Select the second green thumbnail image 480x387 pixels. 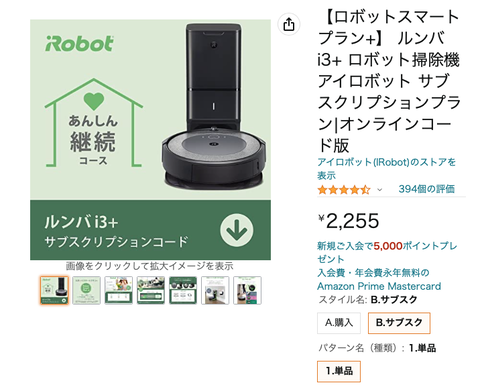point(86,290)
